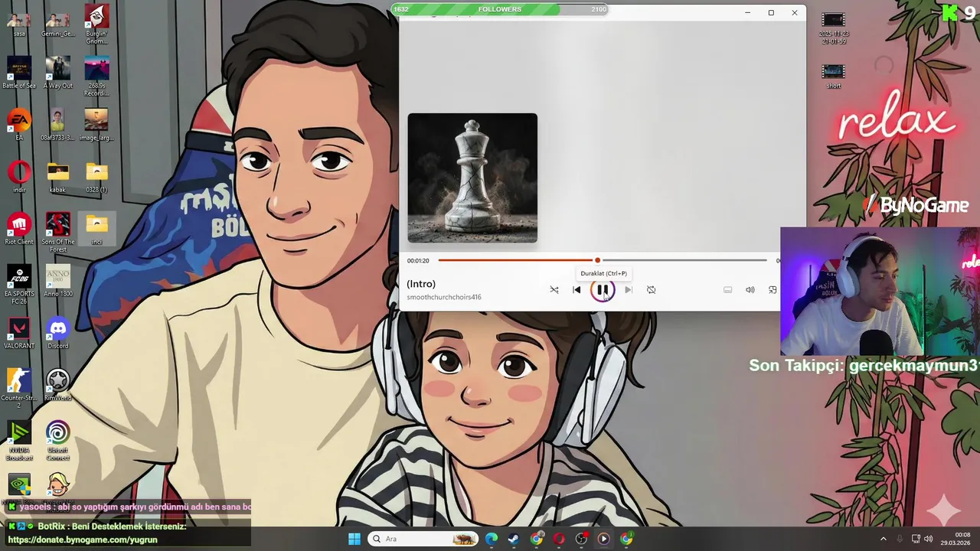This screenshot has height=551, width=980.
Task: Open the taskbar clock showing 00:08
Action: [956, 539]
